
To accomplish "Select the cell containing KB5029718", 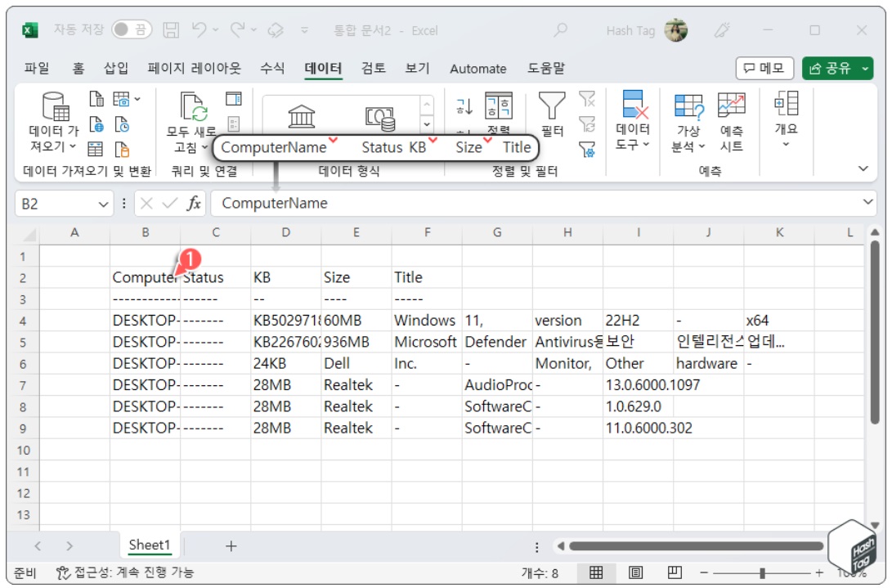I will pos(286,321).
